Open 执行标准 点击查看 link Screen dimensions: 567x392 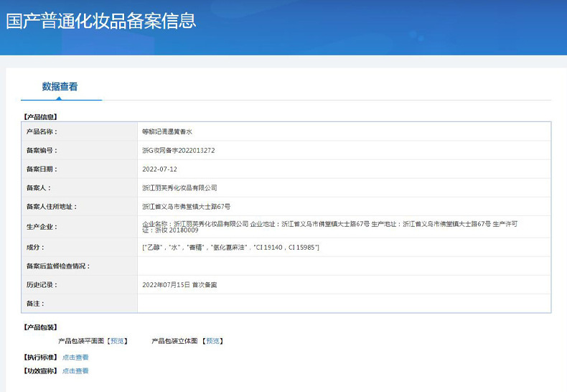(x=75, y=358)
